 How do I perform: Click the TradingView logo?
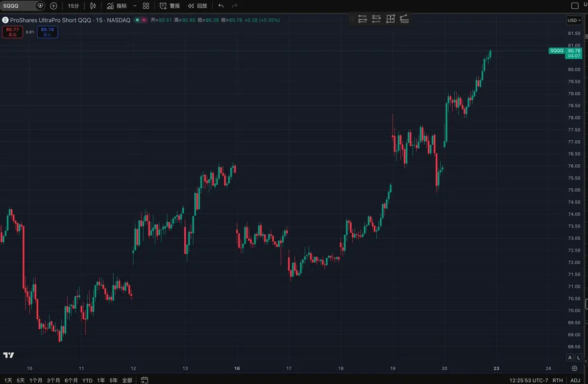[x=9, y=356]
